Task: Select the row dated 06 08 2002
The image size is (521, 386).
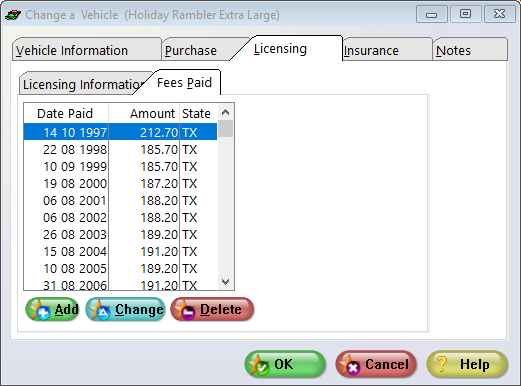Action: pos(120,217)
